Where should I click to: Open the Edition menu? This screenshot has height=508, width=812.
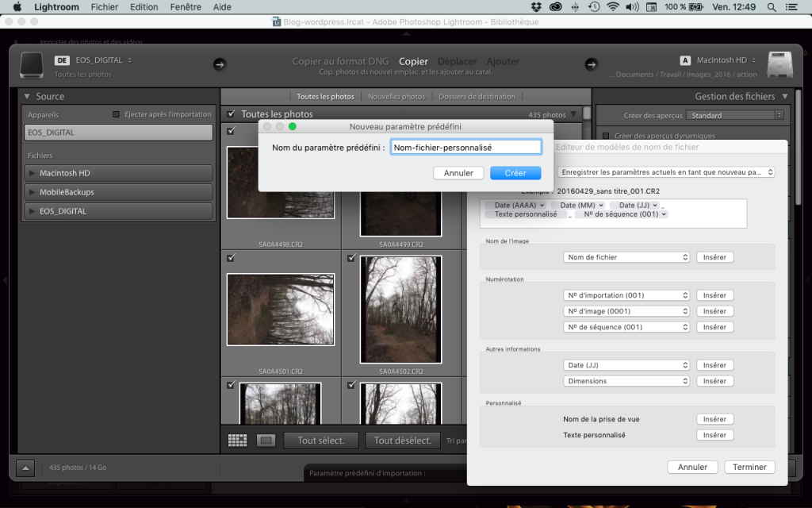tap(144, 6)
